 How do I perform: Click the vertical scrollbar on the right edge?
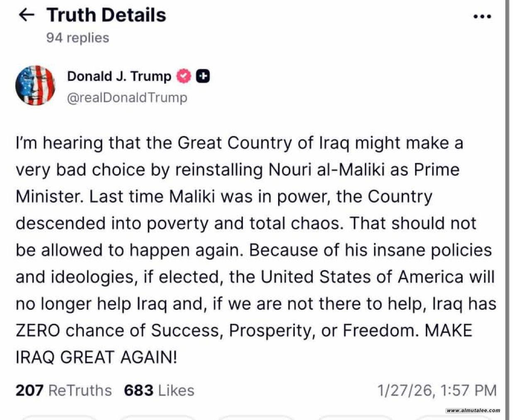[507, 208]
